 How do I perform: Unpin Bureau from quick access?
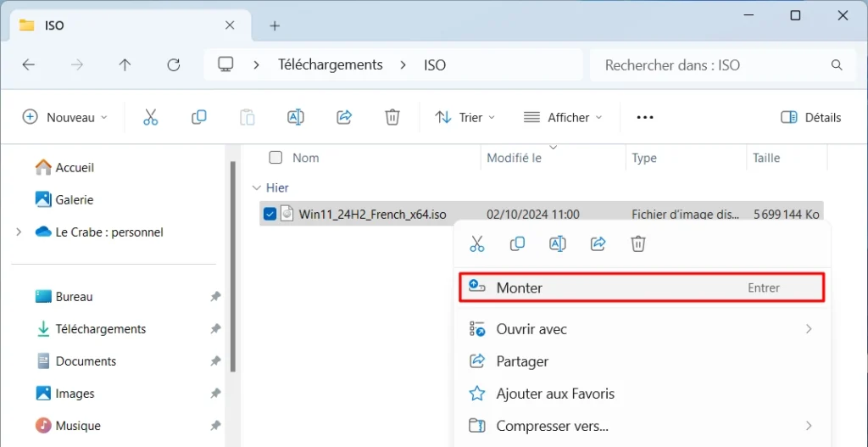click(215, 297)
